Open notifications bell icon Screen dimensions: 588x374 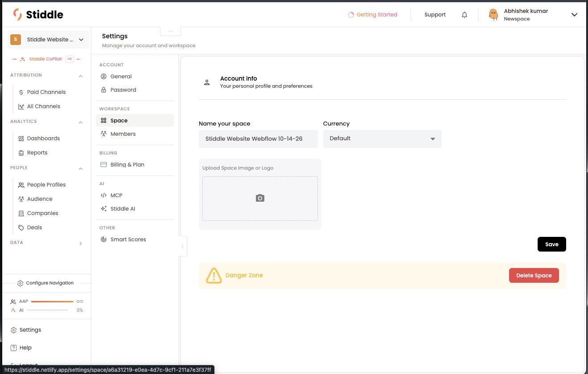coord(465,15)
